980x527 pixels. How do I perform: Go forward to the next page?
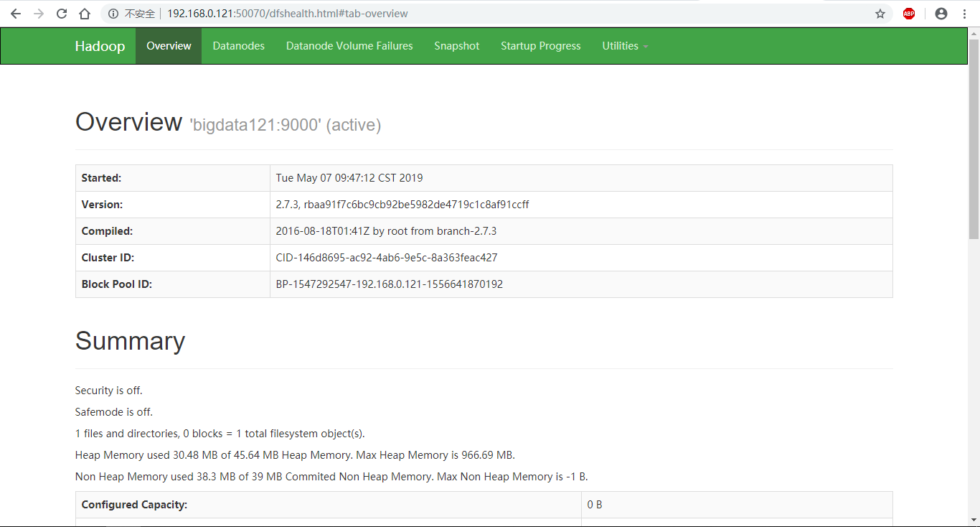click(39, 14)
